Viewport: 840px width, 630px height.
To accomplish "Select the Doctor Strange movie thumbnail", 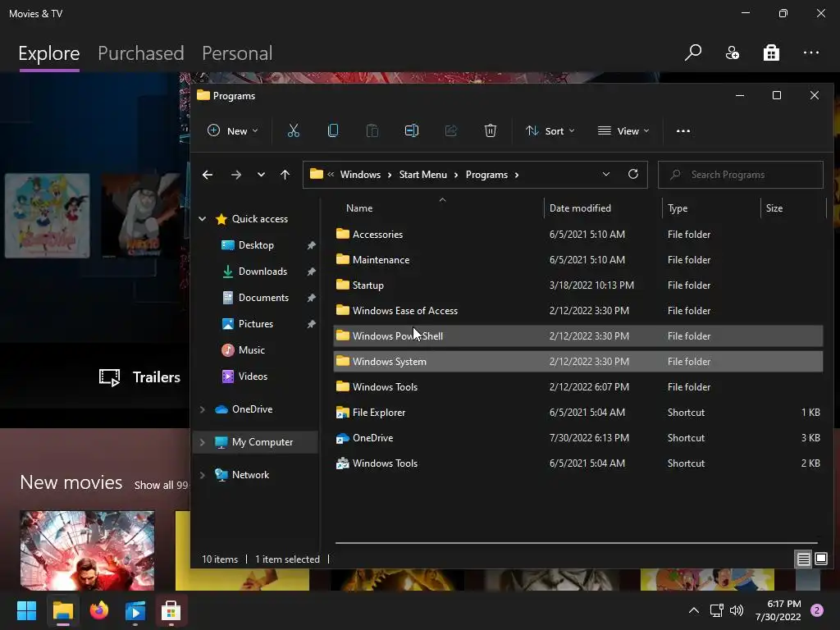I will tap(87, 550).
